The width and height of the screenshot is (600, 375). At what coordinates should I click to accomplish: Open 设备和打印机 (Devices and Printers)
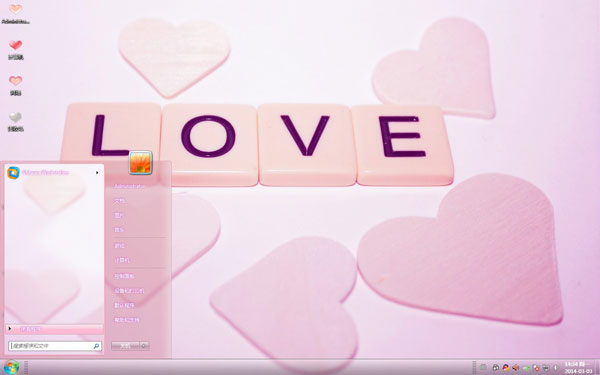(x=129, y=291)
